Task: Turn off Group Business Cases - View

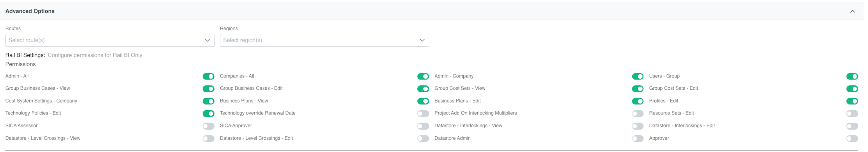Action: click(x=208, y=89)
